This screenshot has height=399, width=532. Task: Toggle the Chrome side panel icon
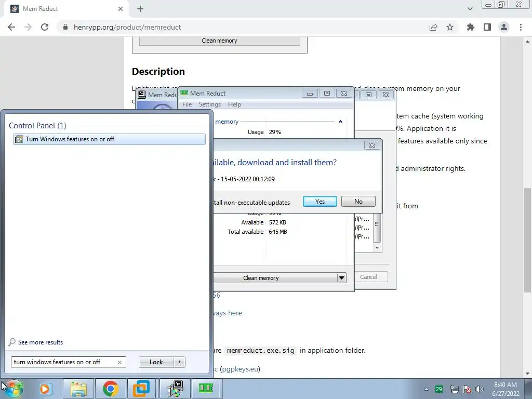487,27
